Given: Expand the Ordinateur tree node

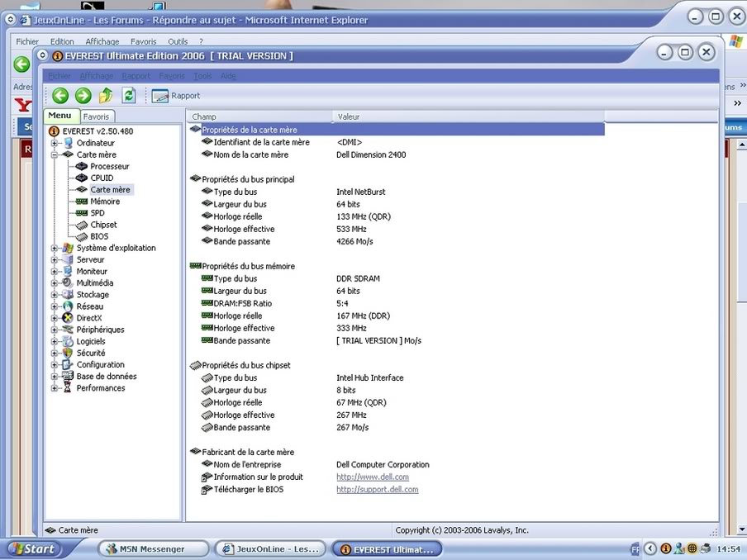Looking at the screenshot, I should (55, 143).
